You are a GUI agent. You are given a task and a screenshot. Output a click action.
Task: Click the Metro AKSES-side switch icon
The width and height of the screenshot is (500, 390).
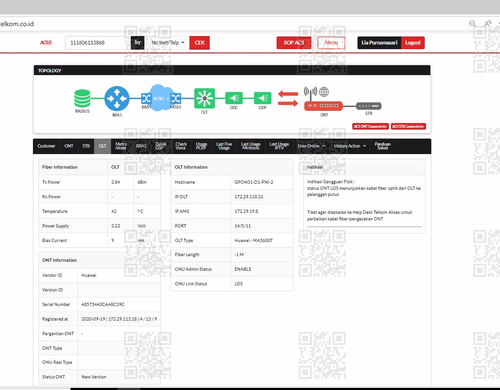coord(176,98)
